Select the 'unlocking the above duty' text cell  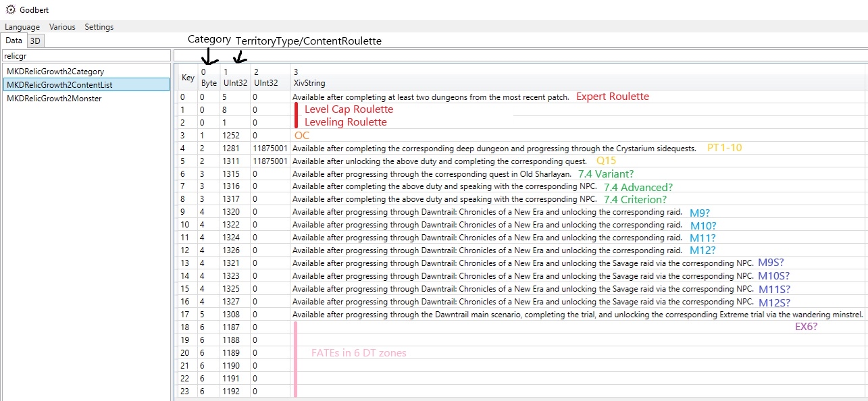pyautogui.click(x=440, y=161)
